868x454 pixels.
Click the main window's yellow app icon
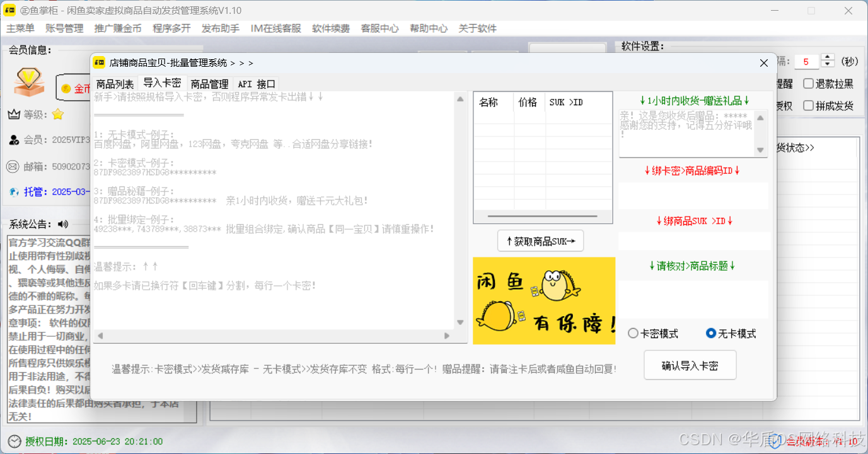pyautogui.click(x=10, y=10)
